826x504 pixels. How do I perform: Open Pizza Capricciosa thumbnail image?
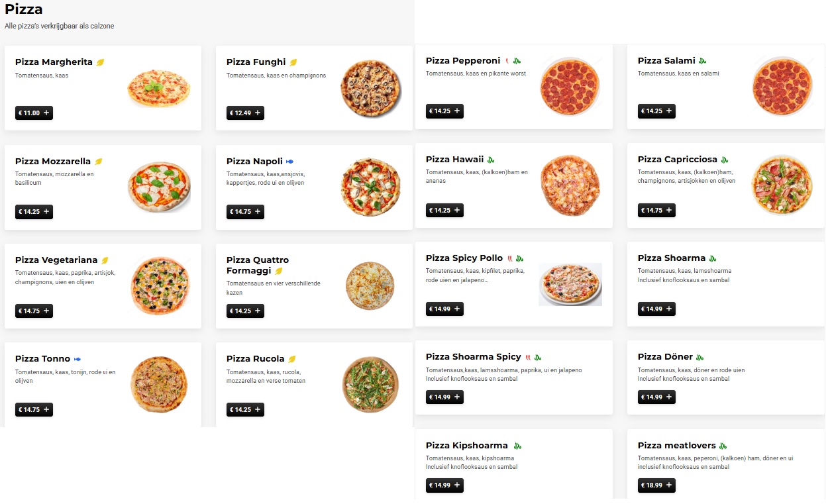coord(782,185)
